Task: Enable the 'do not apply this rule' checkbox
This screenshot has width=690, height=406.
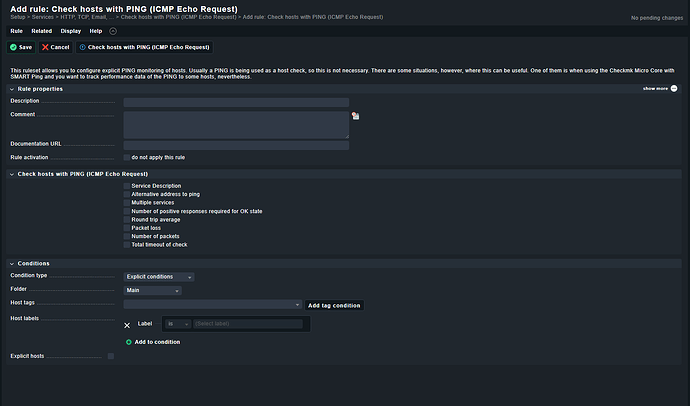Action: click(x=127, y=157)
